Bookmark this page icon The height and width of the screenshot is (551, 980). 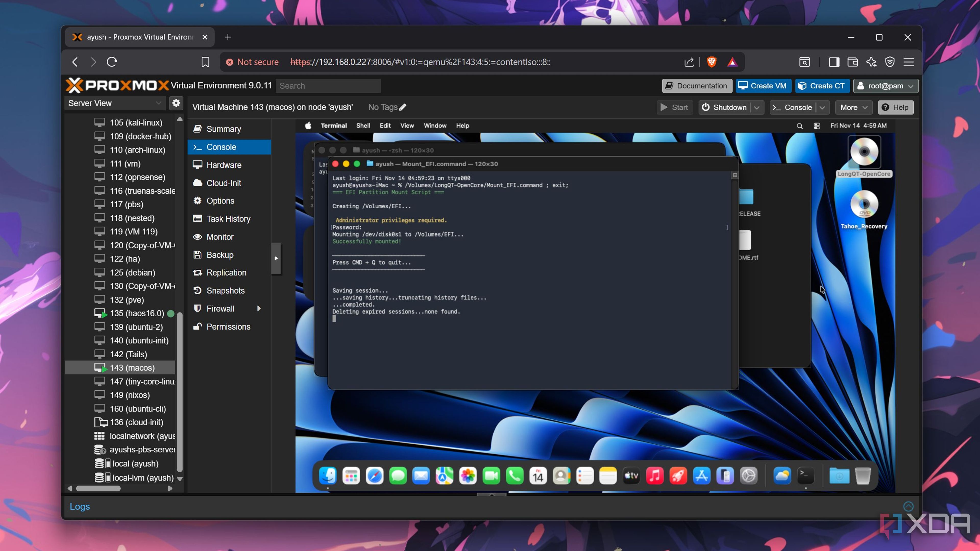(205, 62)
